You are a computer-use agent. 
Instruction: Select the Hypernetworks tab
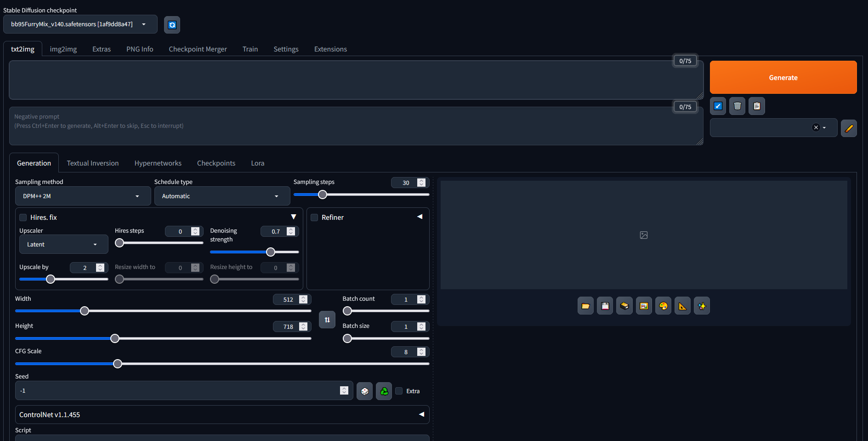(x=158, y=163)
